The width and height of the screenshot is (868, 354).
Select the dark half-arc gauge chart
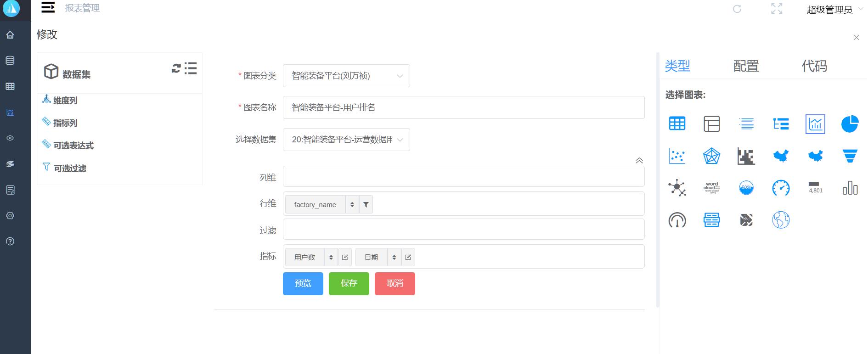click(677, 220)
